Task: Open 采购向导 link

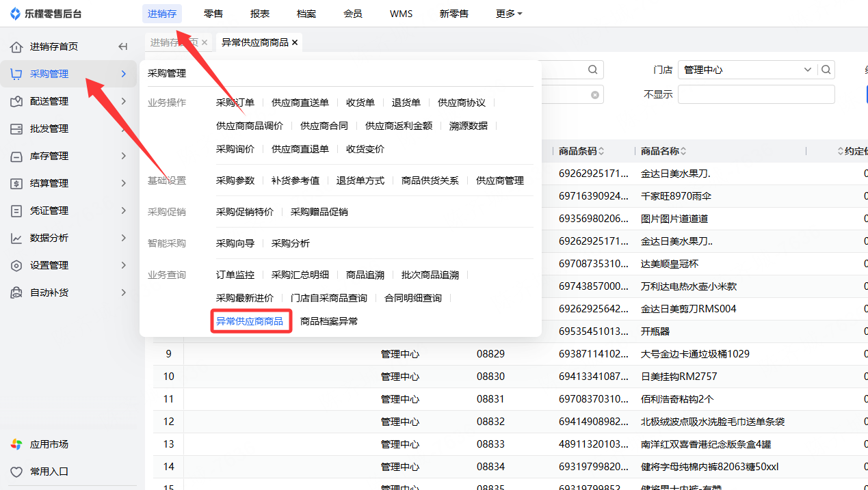Action: [x=235, y=243]
